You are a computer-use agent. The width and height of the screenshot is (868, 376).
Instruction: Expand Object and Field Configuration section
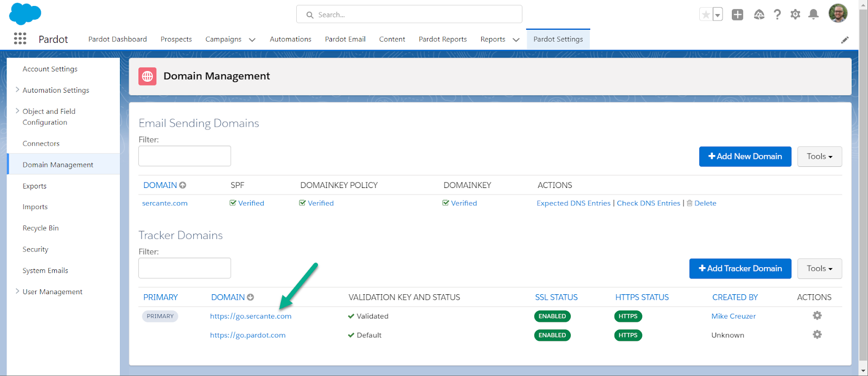pos(17,111)
